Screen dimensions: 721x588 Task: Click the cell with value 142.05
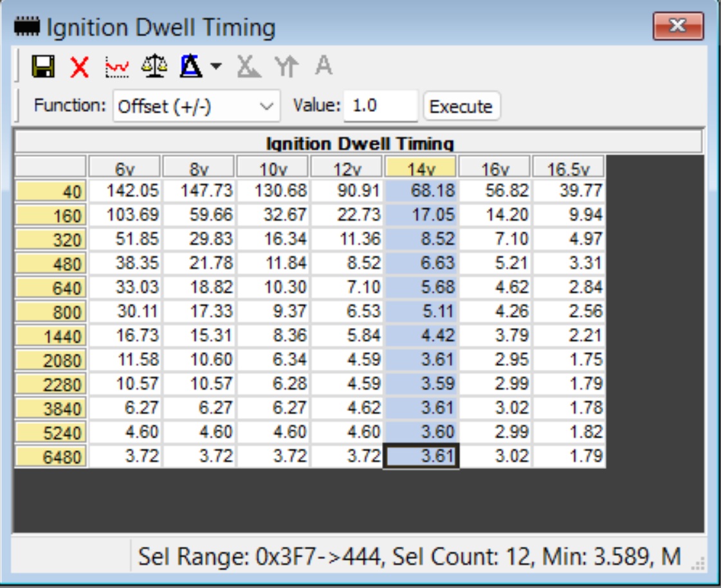click(x=125, y=190)
